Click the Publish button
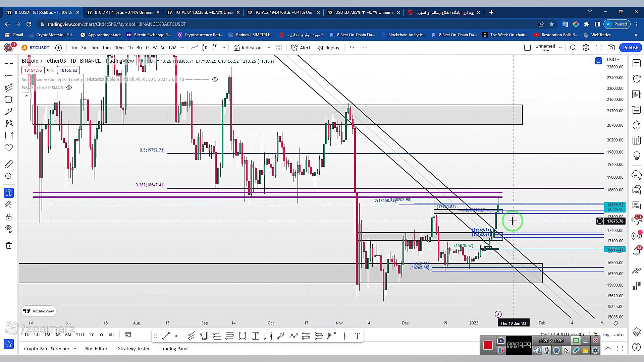The width and height of the screenshot is (644, 362). tap(630, 48)
